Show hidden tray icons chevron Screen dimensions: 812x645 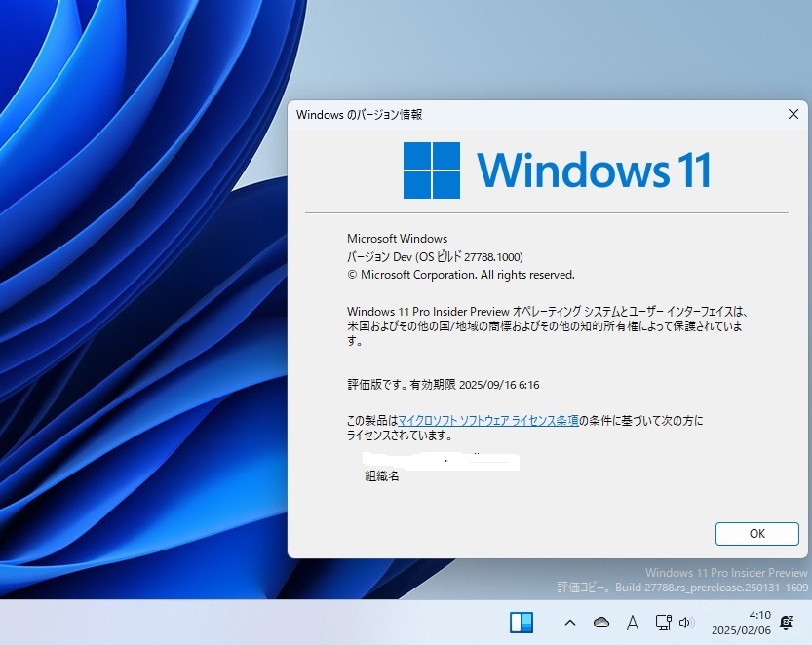[569, 623]
